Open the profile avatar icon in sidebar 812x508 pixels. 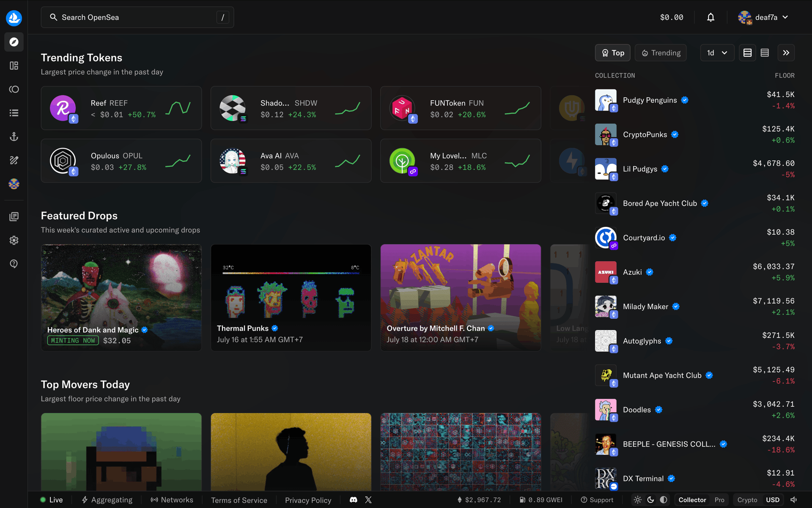point(14,184)
